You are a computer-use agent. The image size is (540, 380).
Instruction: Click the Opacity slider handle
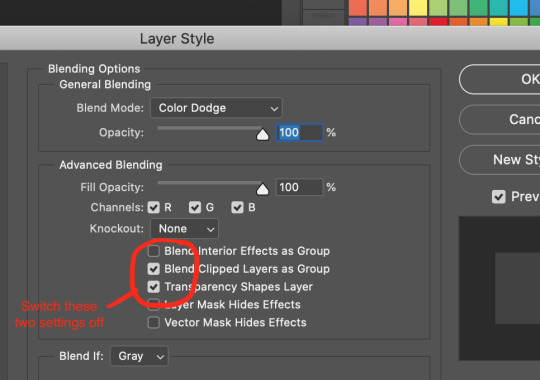tap(262, 134)
